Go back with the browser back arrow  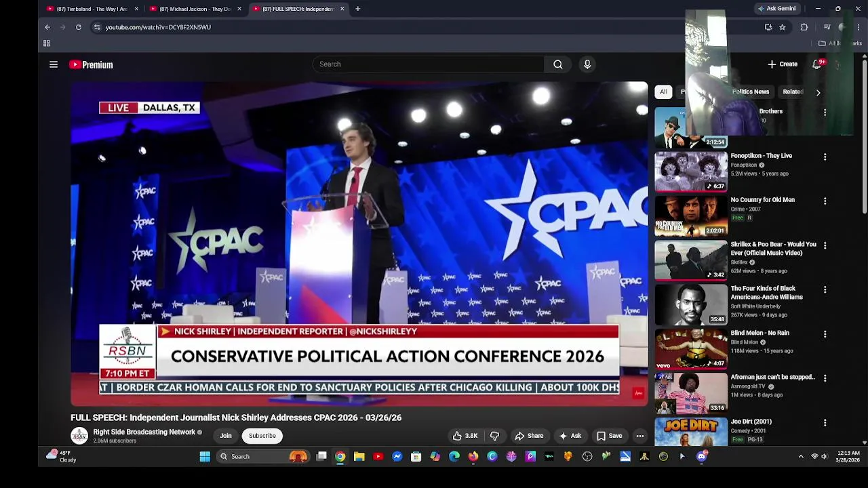click(x=47, y=27)
